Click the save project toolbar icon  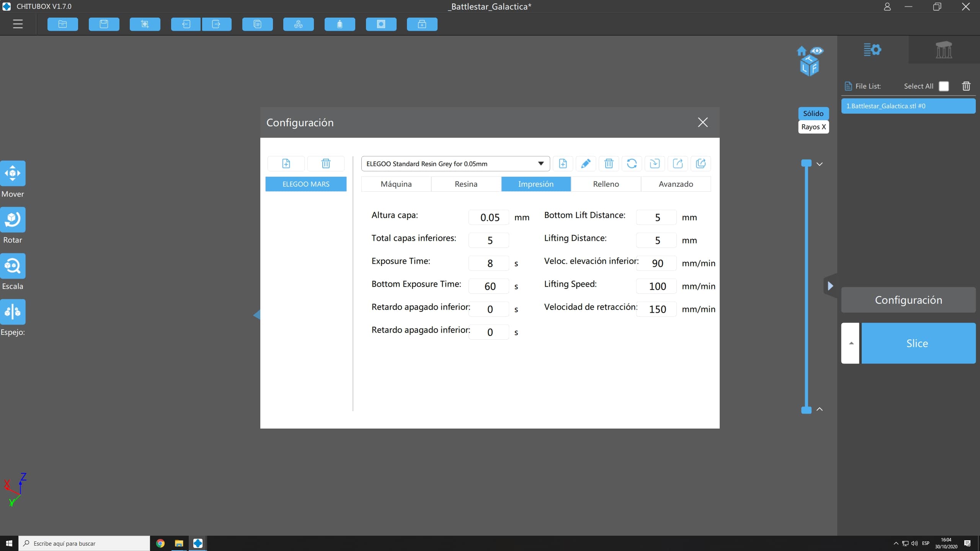pyautogui.click(x=104, y=24)
